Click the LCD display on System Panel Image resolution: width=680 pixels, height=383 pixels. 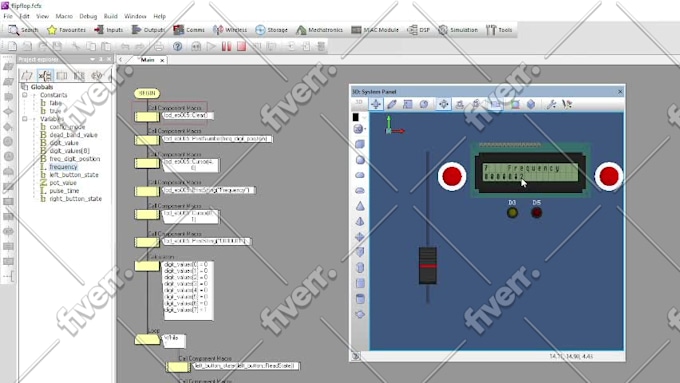(x=530, y=172)
